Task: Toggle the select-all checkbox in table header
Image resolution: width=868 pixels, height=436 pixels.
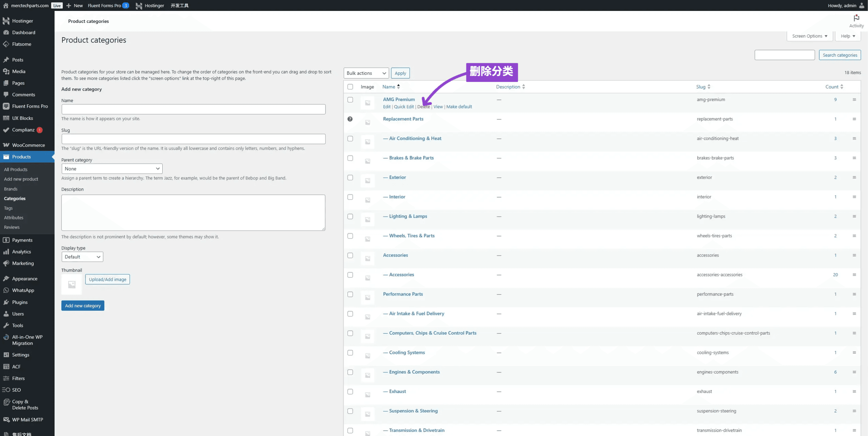Action: tap(350, 87)
